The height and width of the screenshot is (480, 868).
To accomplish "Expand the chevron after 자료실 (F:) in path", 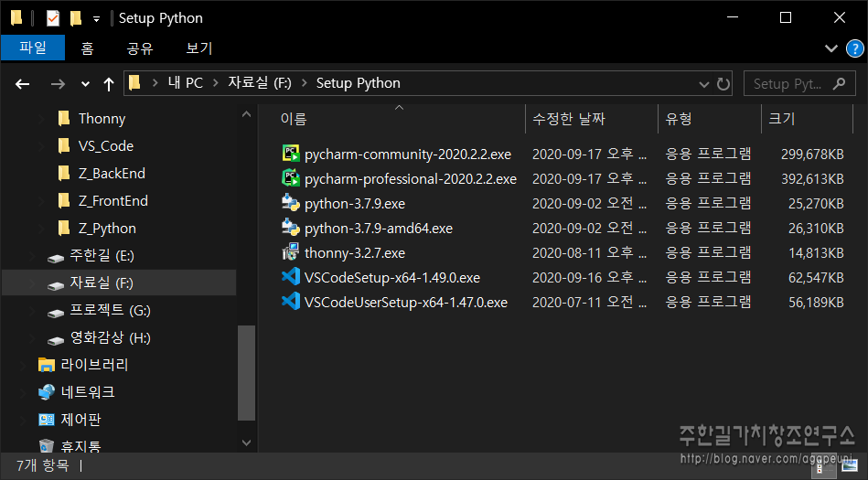I will (304, 83).
